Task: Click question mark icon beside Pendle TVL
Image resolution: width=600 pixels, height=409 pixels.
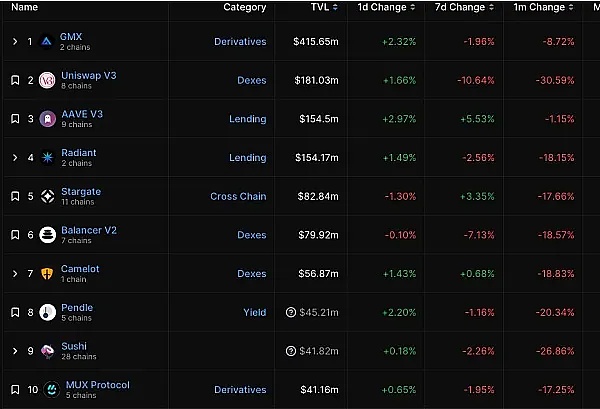Action: coord(290,312)
